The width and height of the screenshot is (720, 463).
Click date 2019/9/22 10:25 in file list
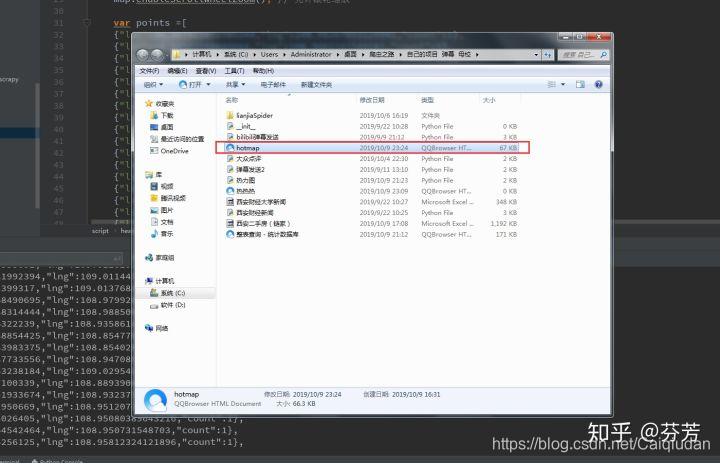[x=384, y=213]
